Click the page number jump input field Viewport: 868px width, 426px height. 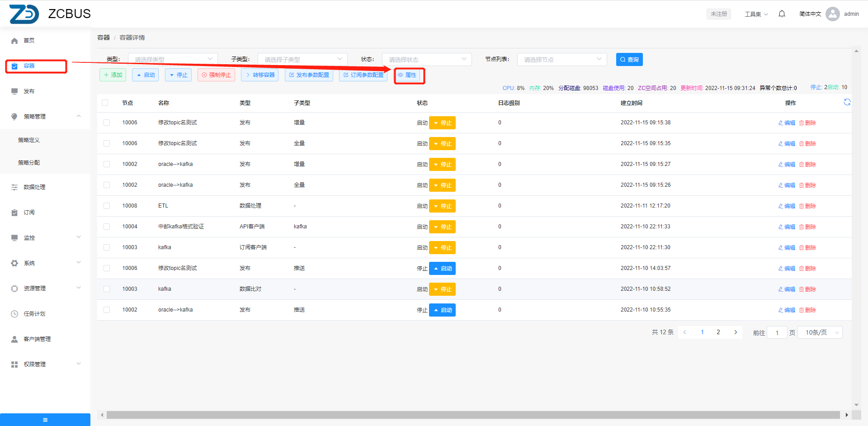pyautogui.click(x=777, y=333)
